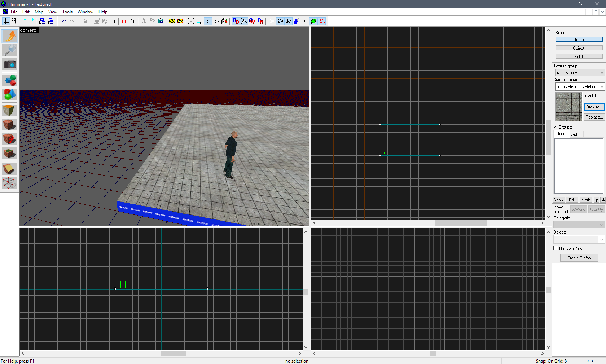Click the load window state icon
Image resolution: width=606 pixels, height=364 pixels.
pos(42,21)
